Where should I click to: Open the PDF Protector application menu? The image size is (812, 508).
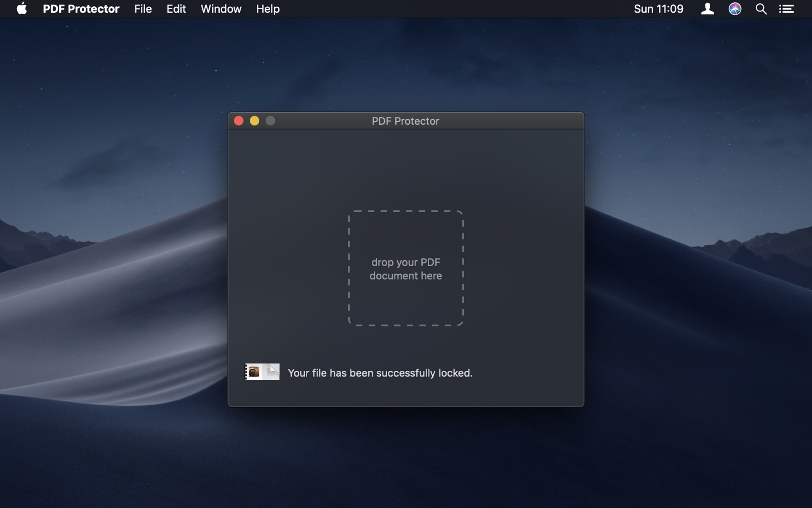[81, 9]
